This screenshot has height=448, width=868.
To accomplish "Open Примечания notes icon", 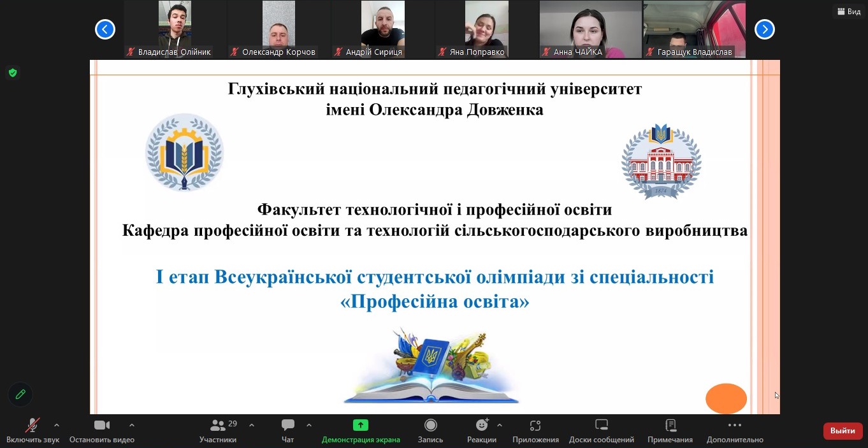I will (670, 426).
